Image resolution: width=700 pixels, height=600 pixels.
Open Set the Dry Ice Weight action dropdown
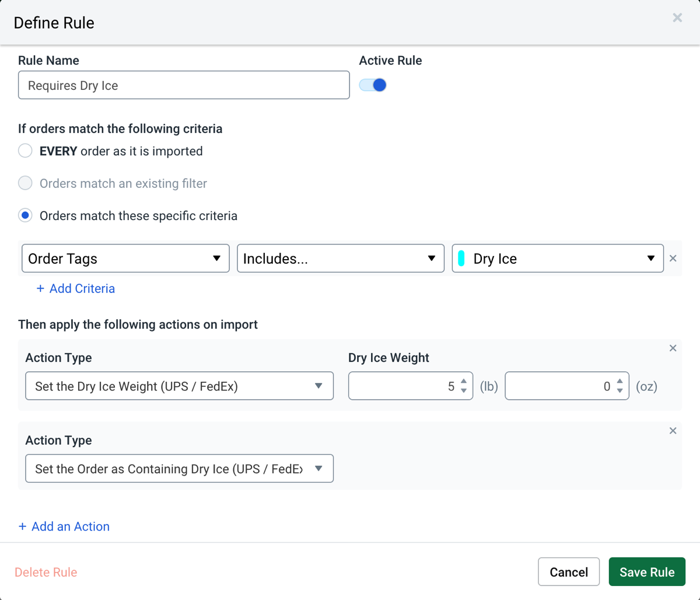tap(179, 386)
